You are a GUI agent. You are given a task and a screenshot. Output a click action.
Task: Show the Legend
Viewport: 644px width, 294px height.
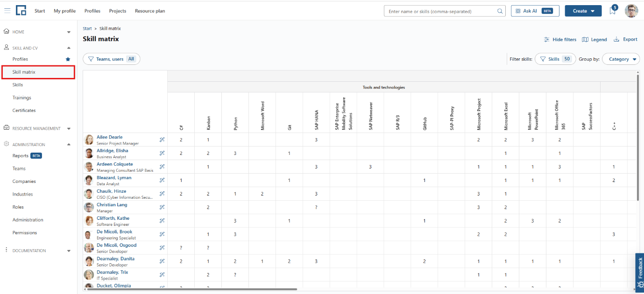pos(594,40)
